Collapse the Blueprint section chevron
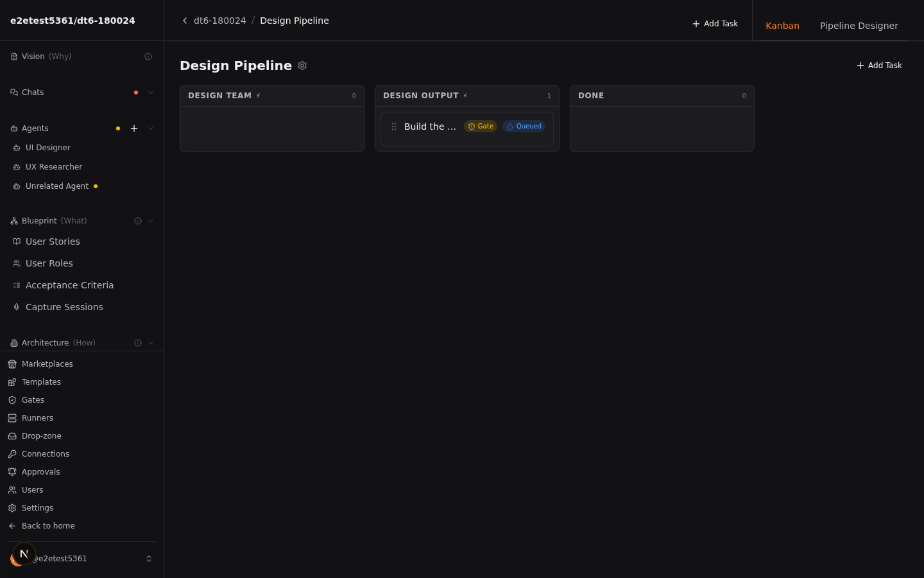This screenshot has height=578, width=924. pos(151,221)
